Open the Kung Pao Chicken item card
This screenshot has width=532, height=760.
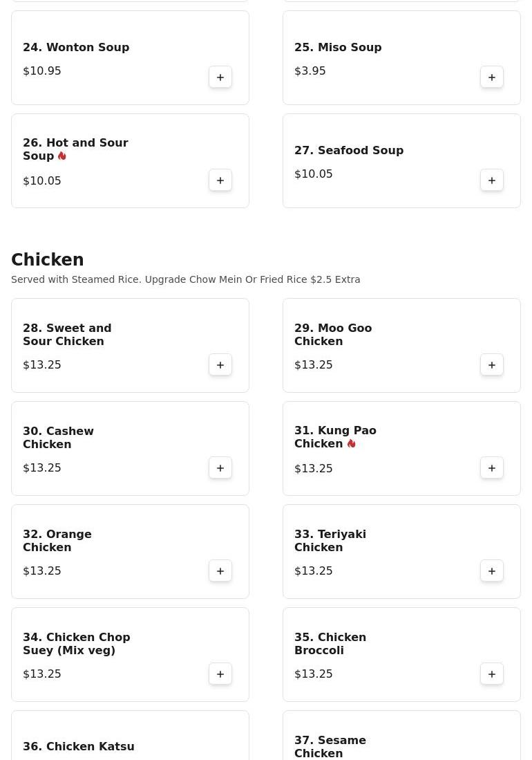point(401,448)
